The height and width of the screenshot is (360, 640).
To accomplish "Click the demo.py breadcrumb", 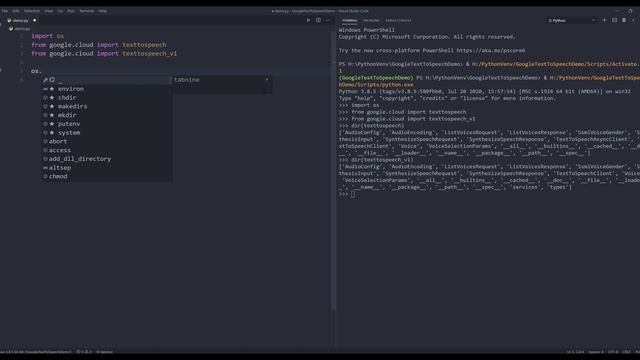I will click(20, 29).
